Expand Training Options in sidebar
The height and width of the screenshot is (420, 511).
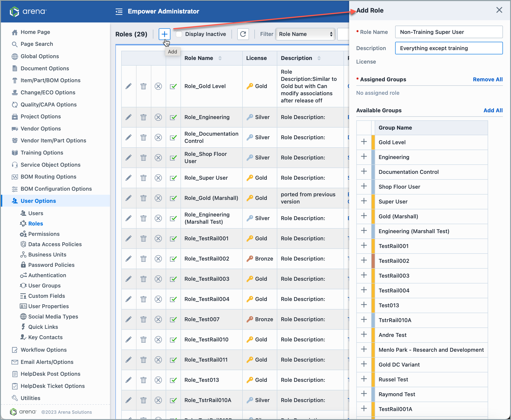point(42,153)
